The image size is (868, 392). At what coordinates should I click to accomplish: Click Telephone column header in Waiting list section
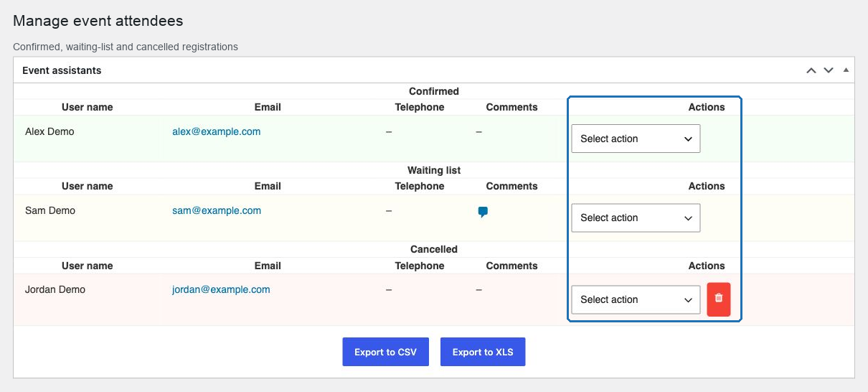(x=420, y=186)
